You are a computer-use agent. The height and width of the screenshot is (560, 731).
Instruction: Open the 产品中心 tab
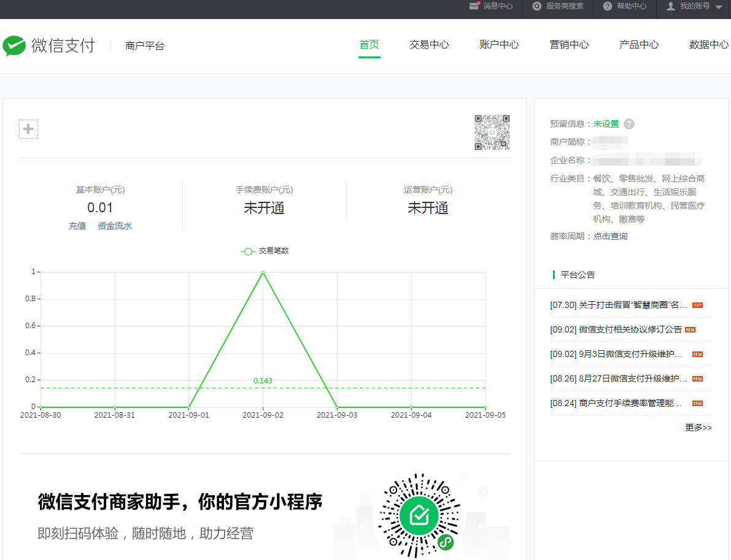pyautogui.click(x=639, y=45)
